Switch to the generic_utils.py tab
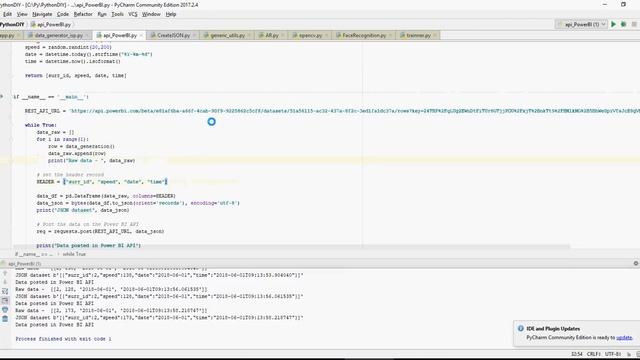This screenshot has height=360, width=640. (227, 36)
